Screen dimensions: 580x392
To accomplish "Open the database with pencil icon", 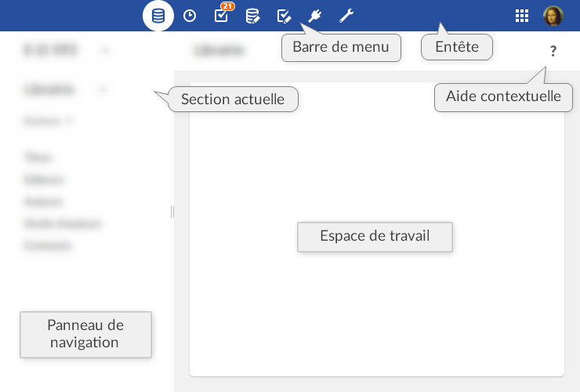I will (x=252, y=16).
